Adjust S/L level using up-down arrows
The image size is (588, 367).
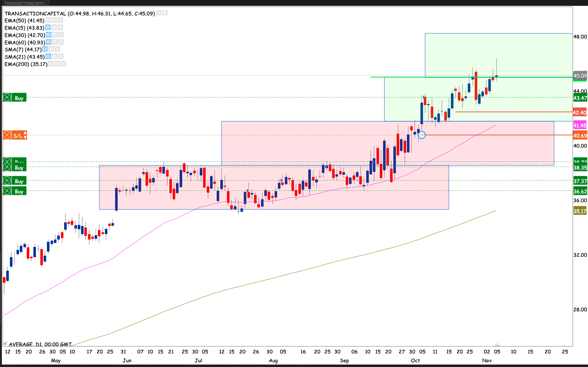(25, 136)
